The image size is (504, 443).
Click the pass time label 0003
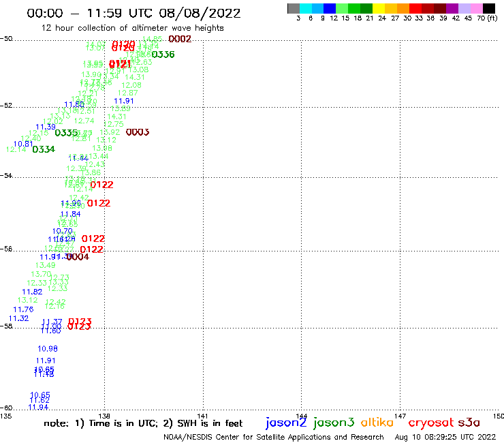[x=138, y=132]
